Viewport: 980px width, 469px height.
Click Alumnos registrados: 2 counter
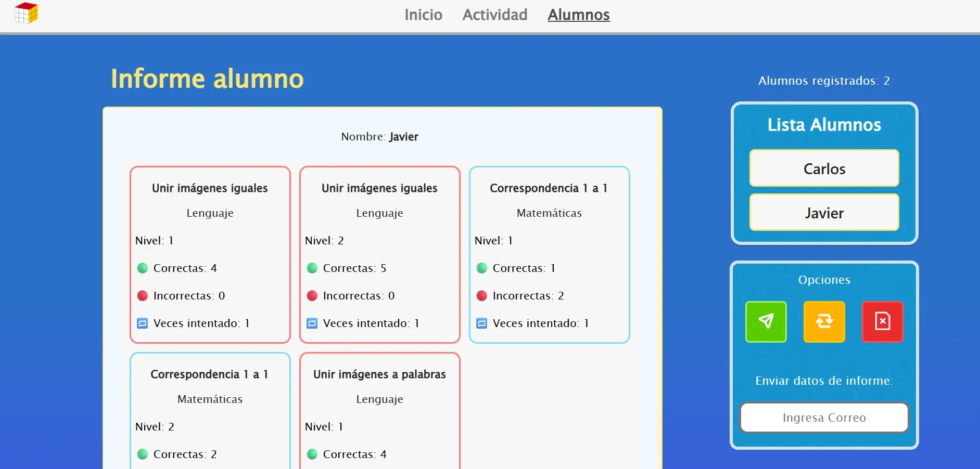coord(824,81)
